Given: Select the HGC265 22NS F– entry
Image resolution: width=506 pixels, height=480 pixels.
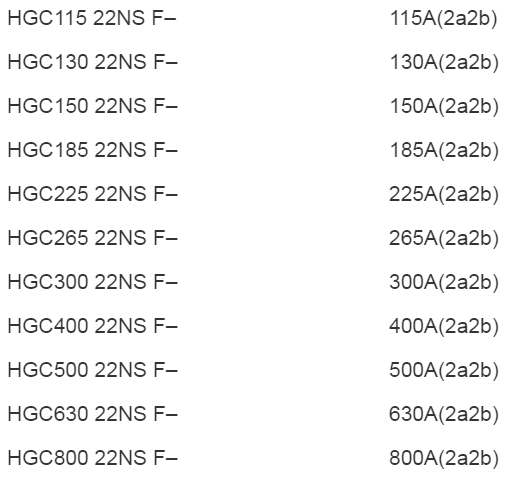Looking at the screenshot, I should (92, 238).
